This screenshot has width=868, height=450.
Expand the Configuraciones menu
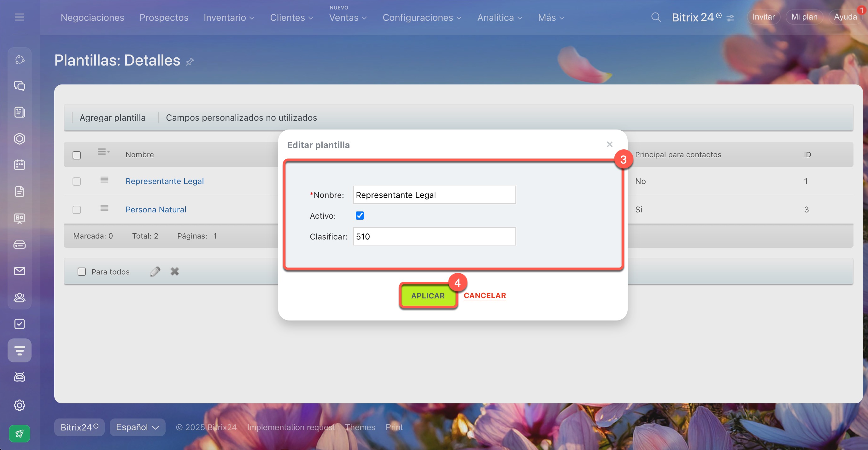click(x=422, y=18)
